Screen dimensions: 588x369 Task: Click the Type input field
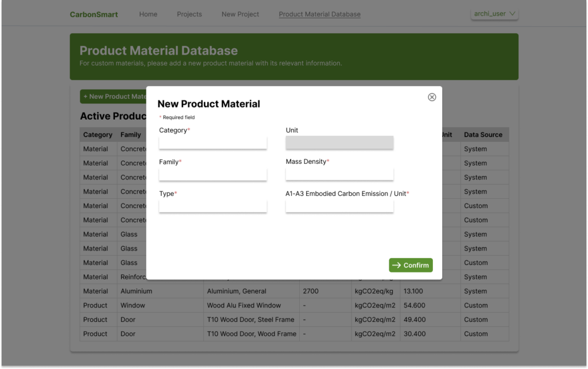(x=213, y=206)
